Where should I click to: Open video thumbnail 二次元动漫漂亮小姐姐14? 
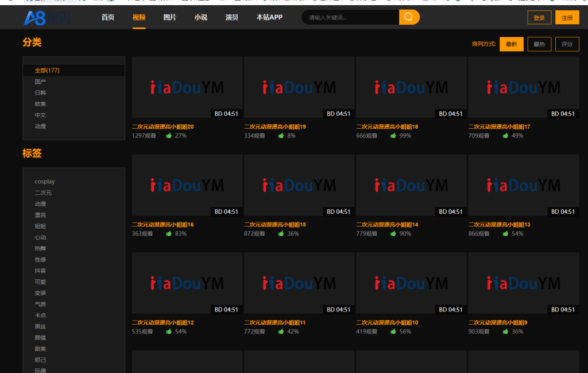[x=411, y=185]
